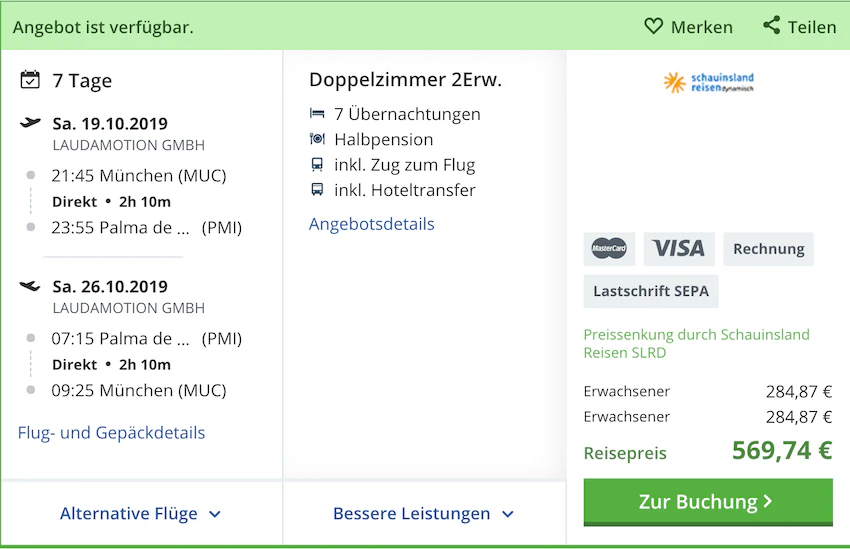Choose Lastschrift SEPA payment method
The height and width of the screenshot is (549, 850).
click(x=651, y=291)
